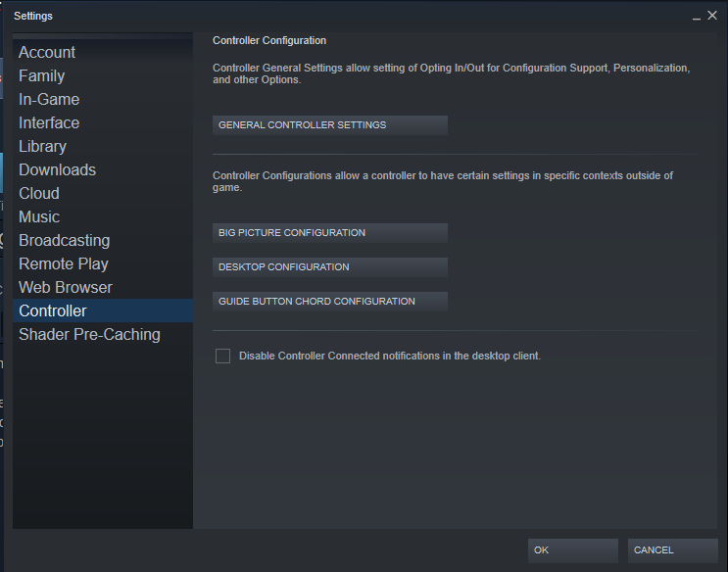
Task: Select Web Browser settings category
Action: [66, 288]
